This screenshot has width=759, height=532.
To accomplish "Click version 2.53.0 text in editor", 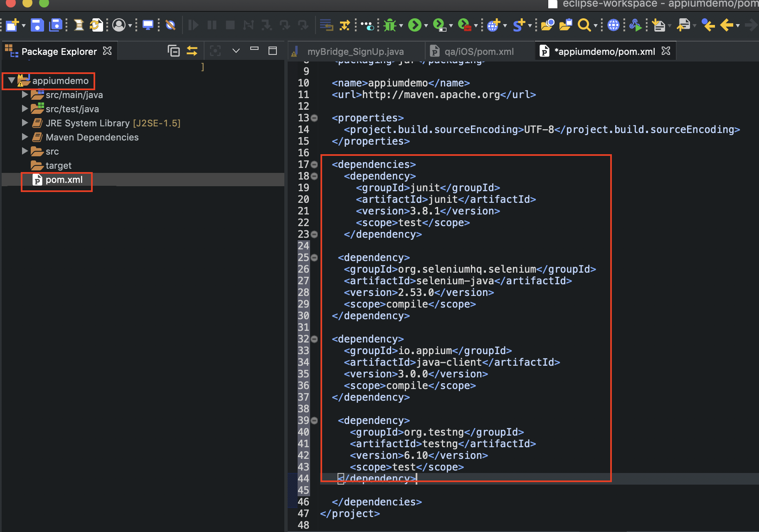I will click(x=416, y=293).
